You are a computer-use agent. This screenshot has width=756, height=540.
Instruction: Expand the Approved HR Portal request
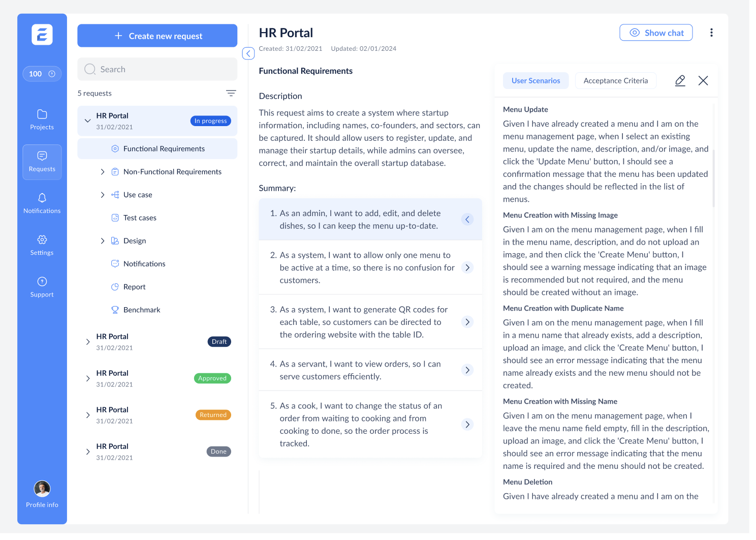(x=88, y=378)
